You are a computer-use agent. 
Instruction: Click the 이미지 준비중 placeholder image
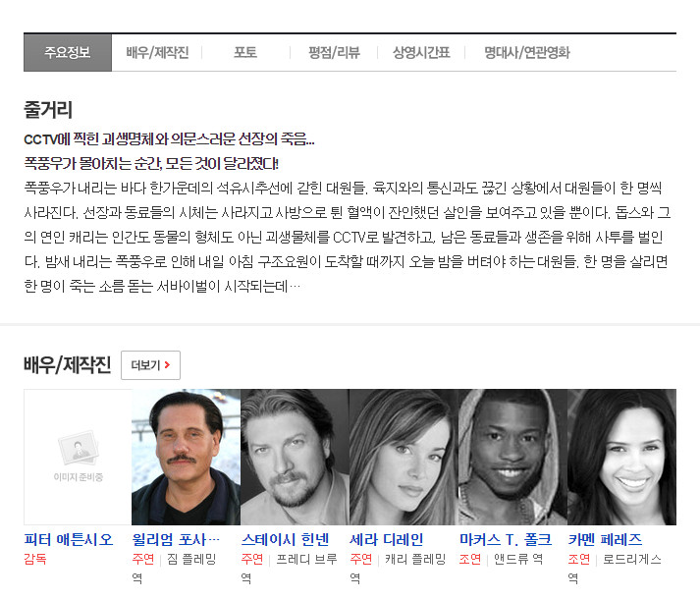[x=78, y=457]
